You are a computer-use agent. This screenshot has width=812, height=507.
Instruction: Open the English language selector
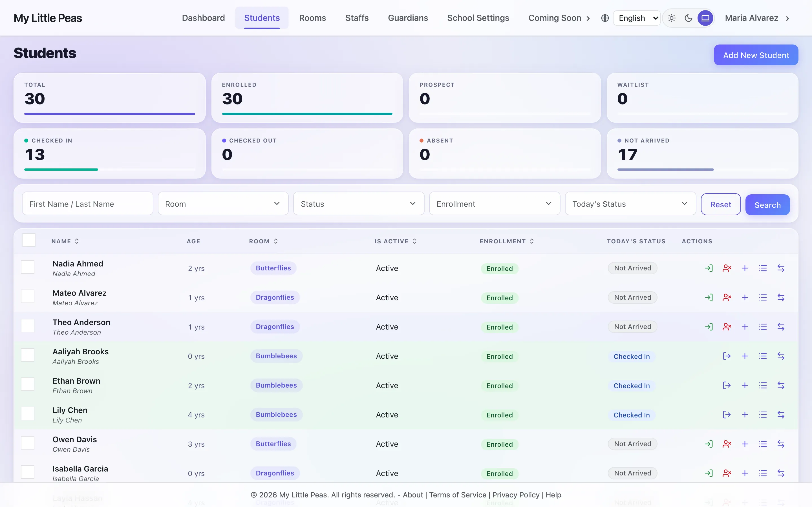click(637, 18)
